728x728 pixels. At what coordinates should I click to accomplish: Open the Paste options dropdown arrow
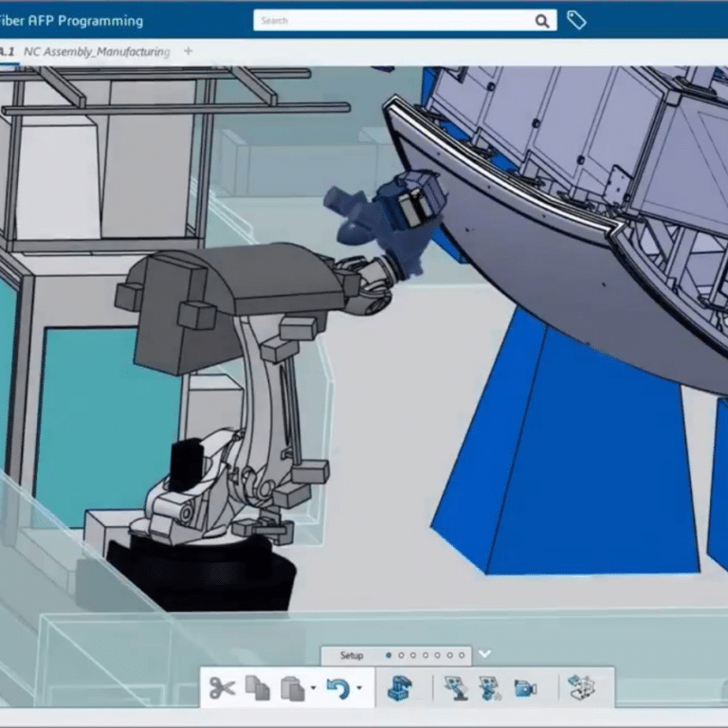pyautogui.click(x=313, y=690)
